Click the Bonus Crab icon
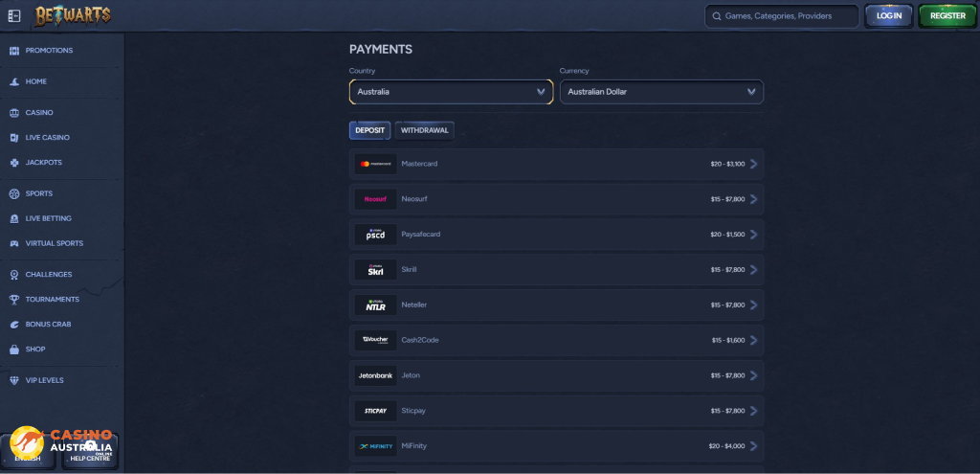This screenshot has height=474, width=980. point(14,325)
